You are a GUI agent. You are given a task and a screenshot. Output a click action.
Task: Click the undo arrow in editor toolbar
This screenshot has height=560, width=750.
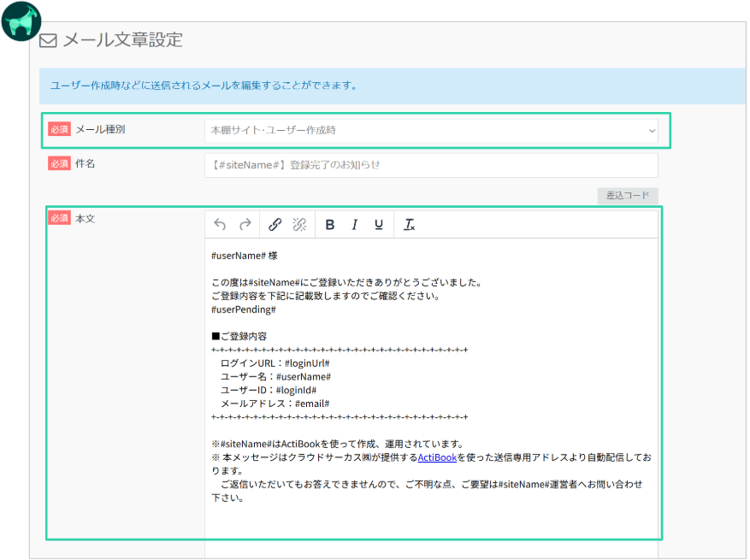pyautogui.click(x=220, y=225)
